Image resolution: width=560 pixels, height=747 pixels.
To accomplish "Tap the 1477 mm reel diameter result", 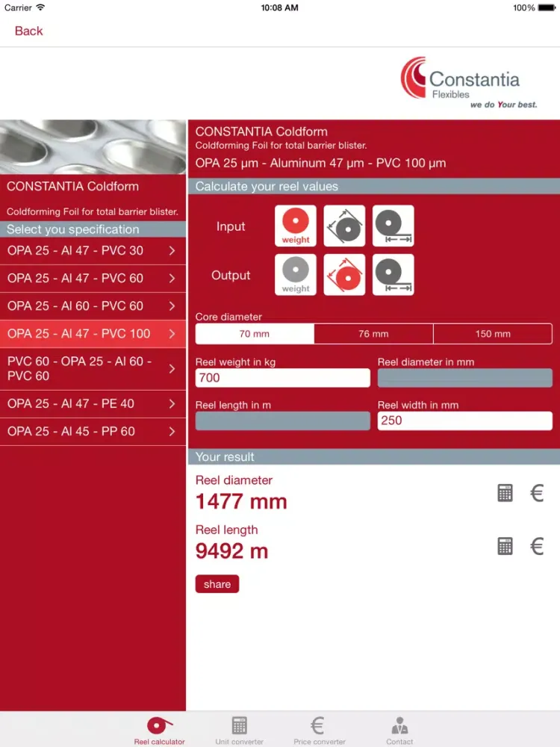I will [241, 502].
